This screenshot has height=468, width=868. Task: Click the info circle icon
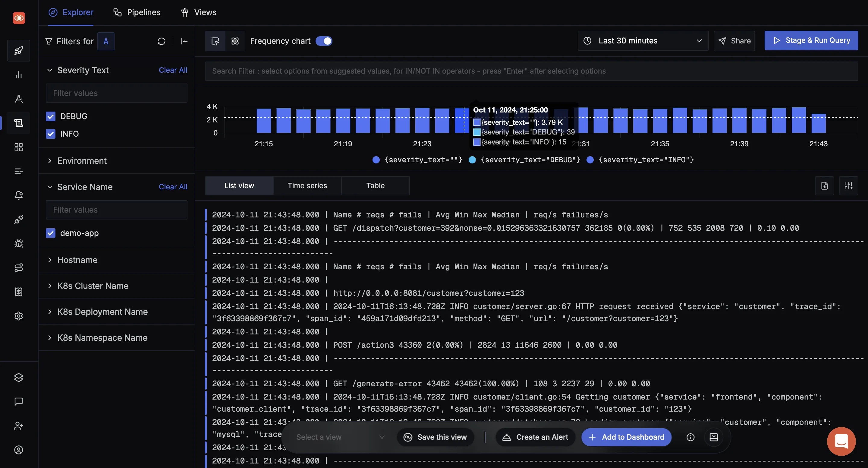click(x=690, y=437)
